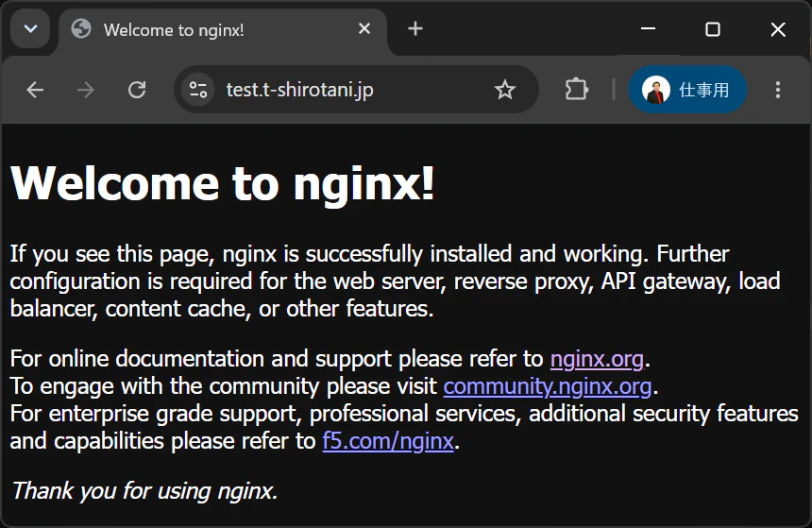Reload the current page
Image resolution: width=812 pixels, height=528 pixels.
click(137, 90)
